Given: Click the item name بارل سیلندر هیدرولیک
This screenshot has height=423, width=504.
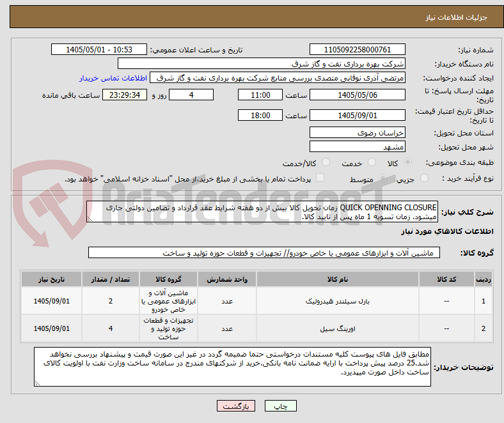Looking at the screenshot, I should click(338, 301).
